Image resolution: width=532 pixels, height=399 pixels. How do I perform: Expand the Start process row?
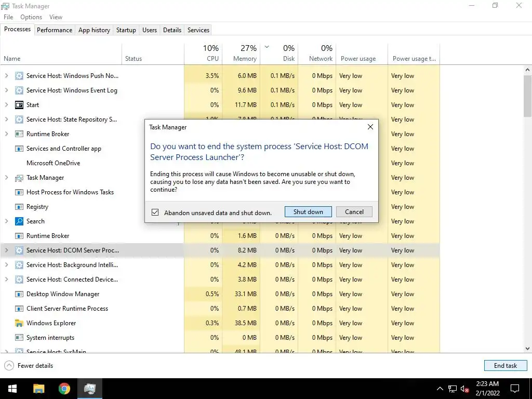point(6,105)
